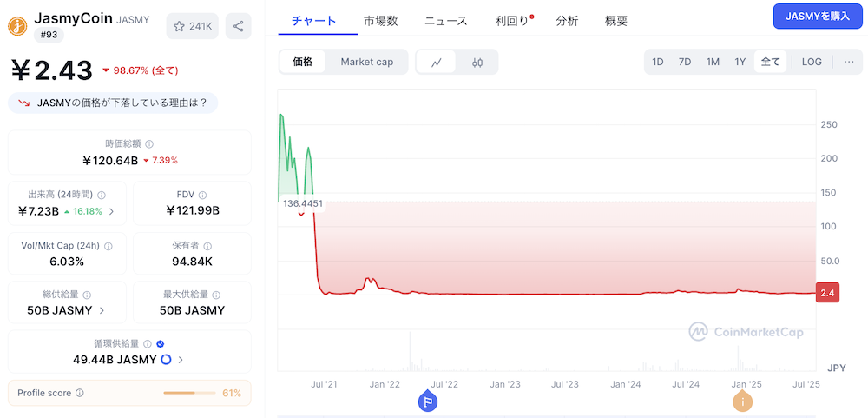This screenshot has width=868, height=418.
Task: Set chart range to 1Y
Action: (x=740, y=62)
